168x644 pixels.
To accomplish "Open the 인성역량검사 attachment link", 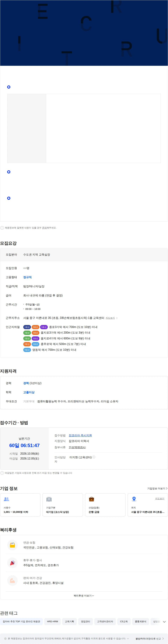I will [x=77, y=447].
